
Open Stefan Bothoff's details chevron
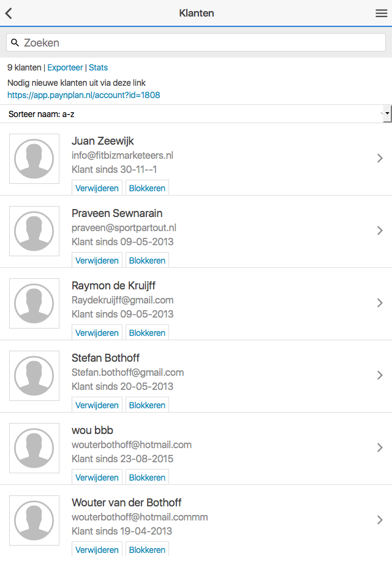point(380,375)
